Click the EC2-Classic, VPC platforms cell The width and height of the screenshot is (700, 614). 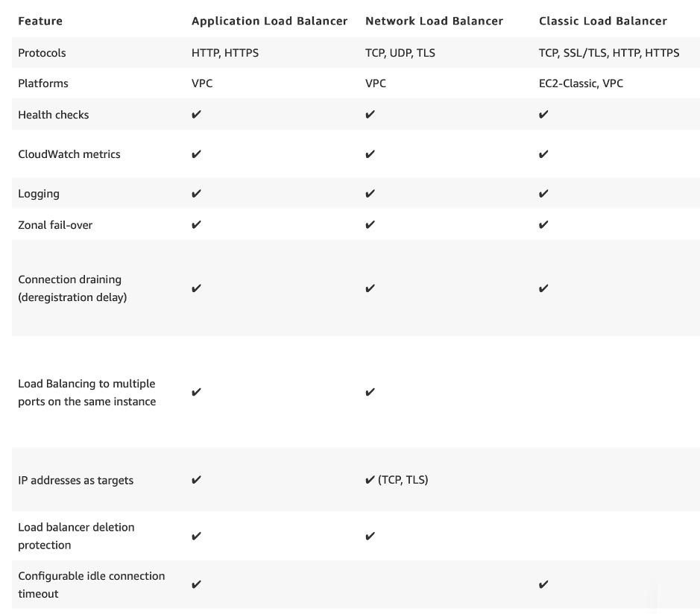point(581,83)
